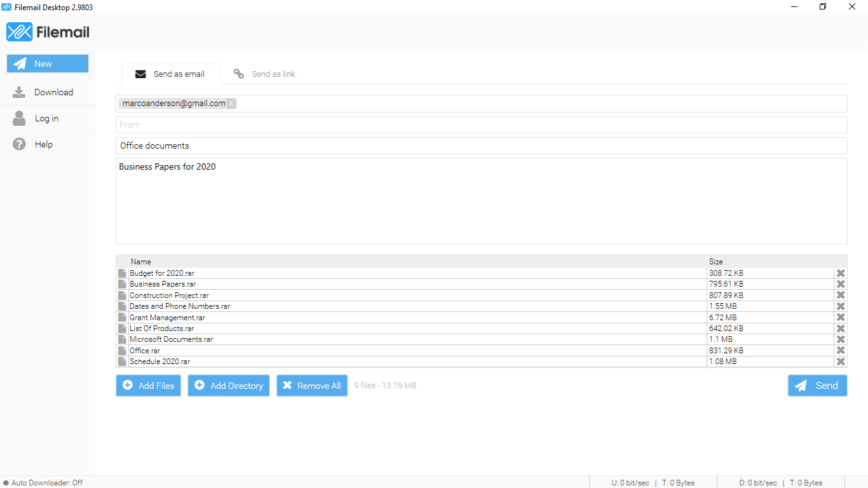
Task: Remove Office.rar with its X icon
Action: coord(841,350)
